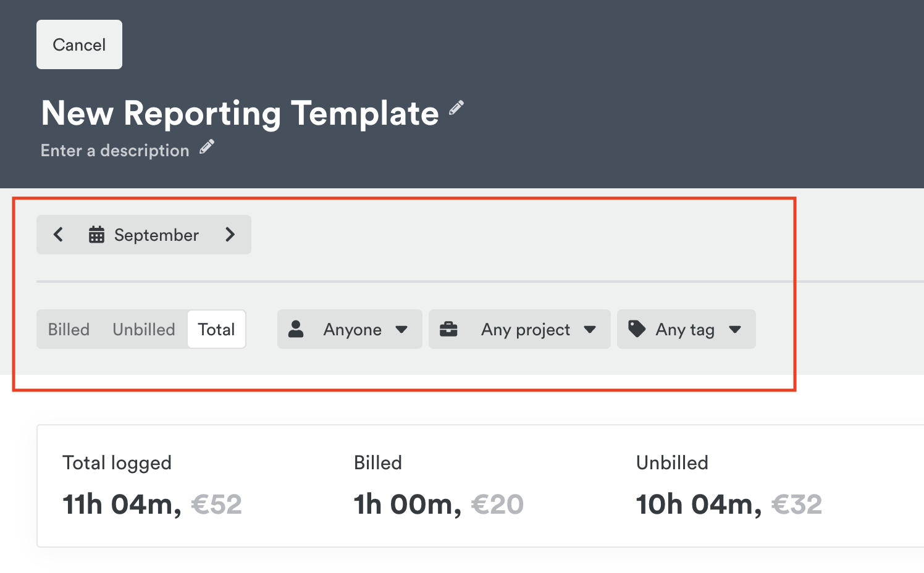This screenshot has width=924, height=573.
Task: Select the Billed filter option
Action: [x=69, y=329]
